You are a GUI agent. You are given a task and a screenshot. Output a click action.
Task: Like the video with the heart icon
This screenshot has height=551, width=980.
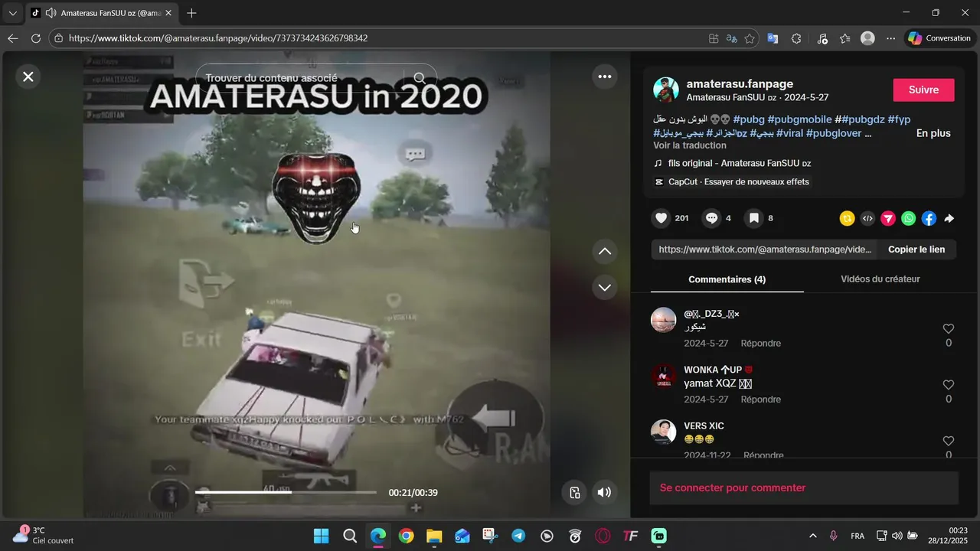tap(661, 218)
